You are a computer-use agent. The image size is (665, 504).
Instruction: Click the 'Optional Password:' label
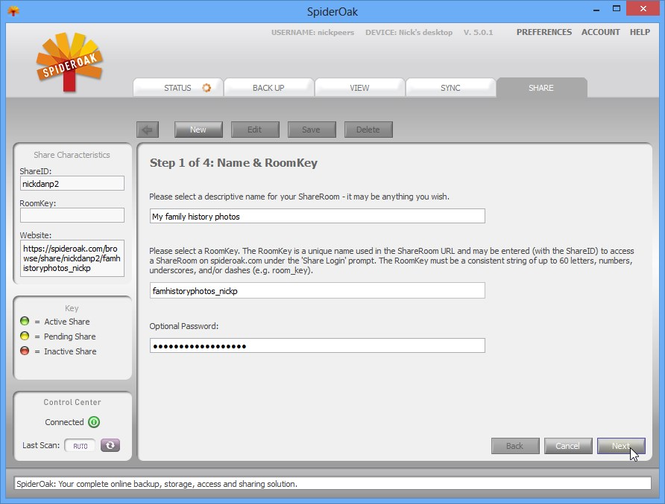click(x=184, y=326)
